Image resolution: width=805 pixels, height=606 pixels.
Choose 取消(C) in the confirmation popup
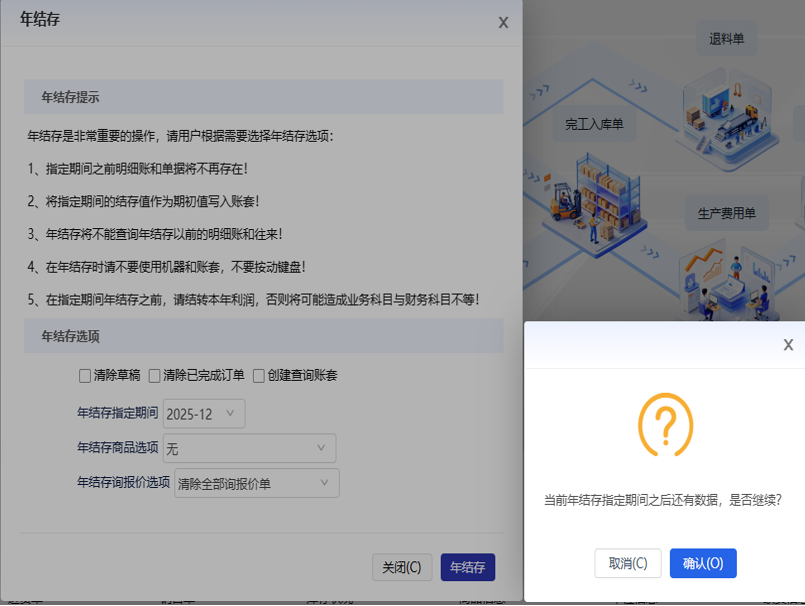(627, 563)
